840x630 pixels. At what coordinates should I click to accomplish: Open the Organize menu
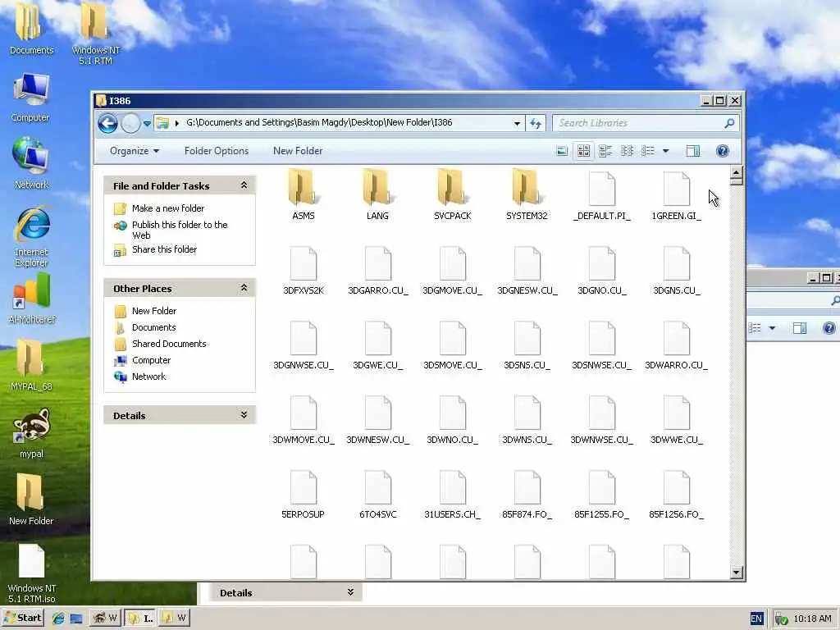[135, 151]
